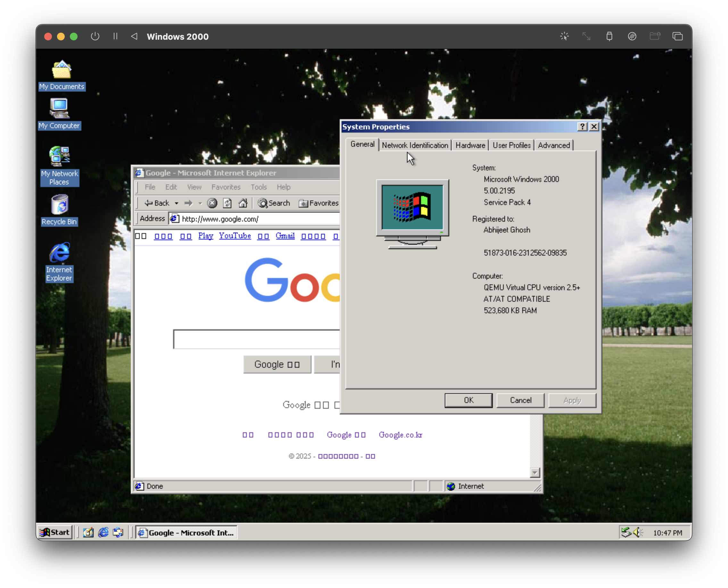Click OK in System Properties
This screenshot has height=588, width=728.
point(468,400)
